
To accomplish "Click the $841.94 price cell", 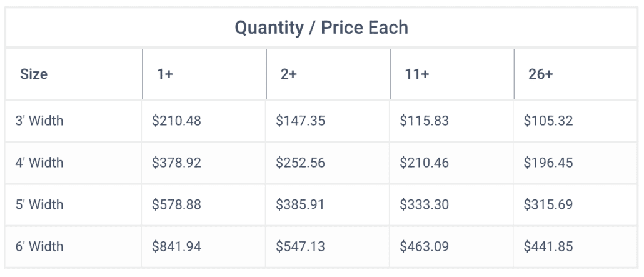I will coord(176,246).
